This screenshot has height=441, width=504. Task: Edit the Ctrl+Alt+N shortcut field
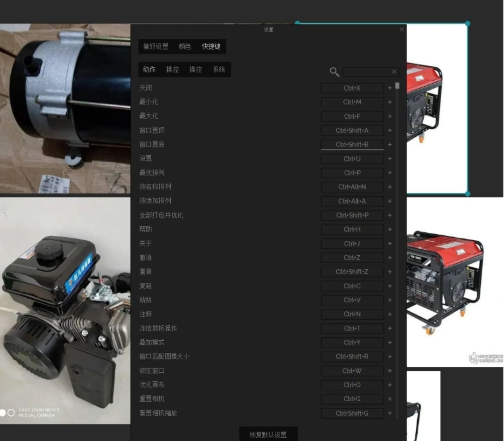(x=352, y=187)
